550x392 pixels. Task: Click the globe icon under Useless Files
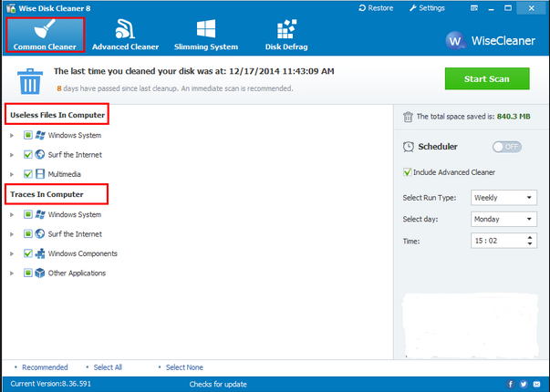click(40, 155)
